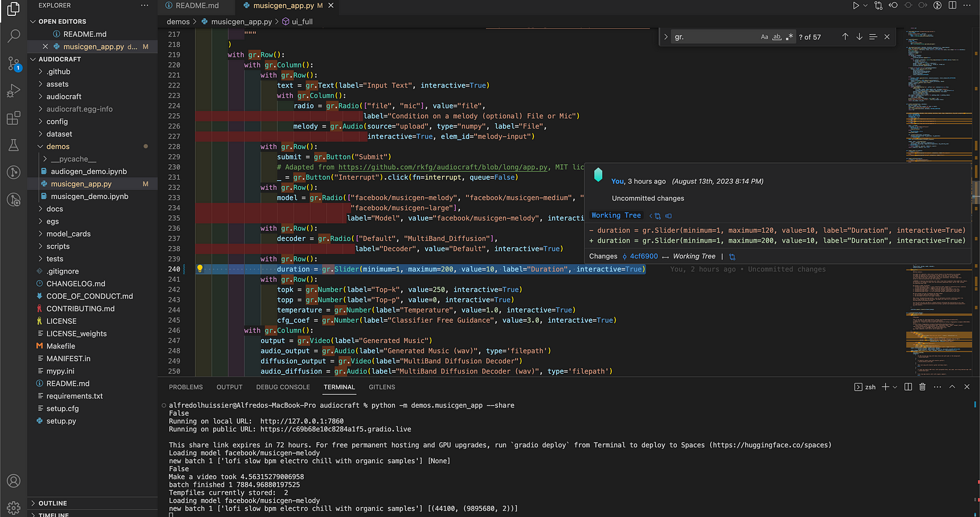Open the Run and Debug view

[13, 91]
